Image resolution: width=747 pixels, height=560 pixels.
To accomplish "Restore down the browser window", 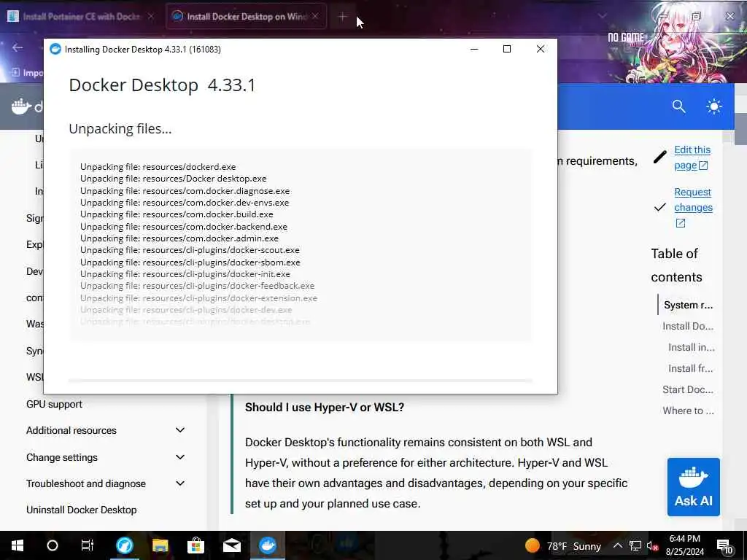I will click(x=696, y=16).
